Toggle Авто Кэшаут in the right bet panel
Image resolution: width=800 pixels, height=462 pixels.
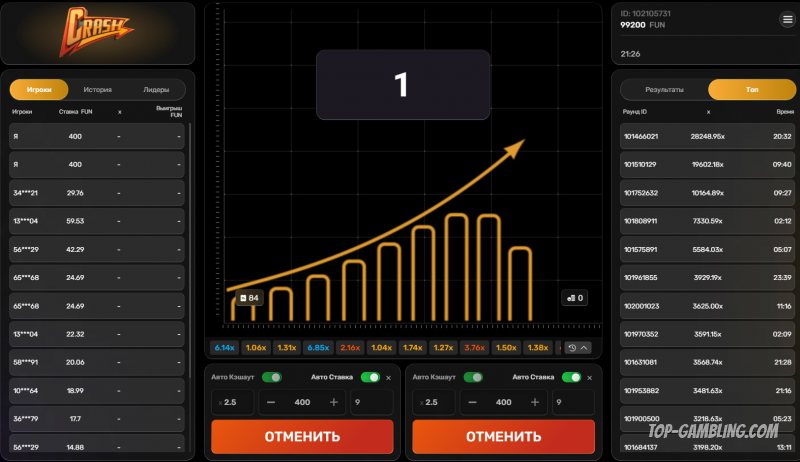click(472, 377)
